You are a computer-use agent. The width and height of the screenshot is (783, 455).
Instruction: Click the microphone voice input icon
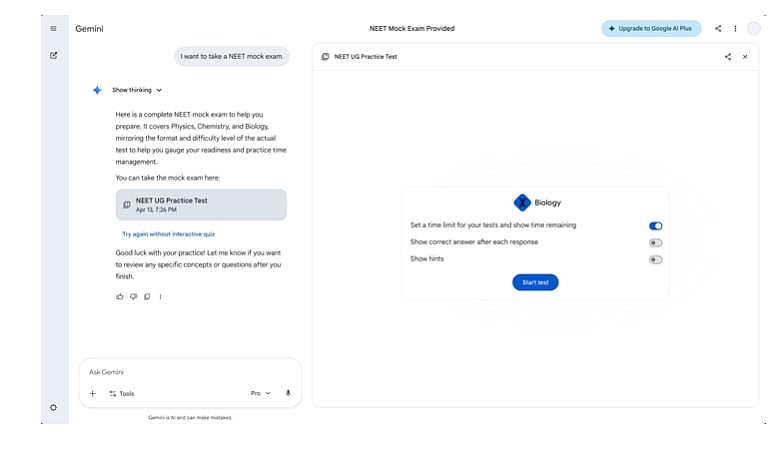(x=288, y=393)
